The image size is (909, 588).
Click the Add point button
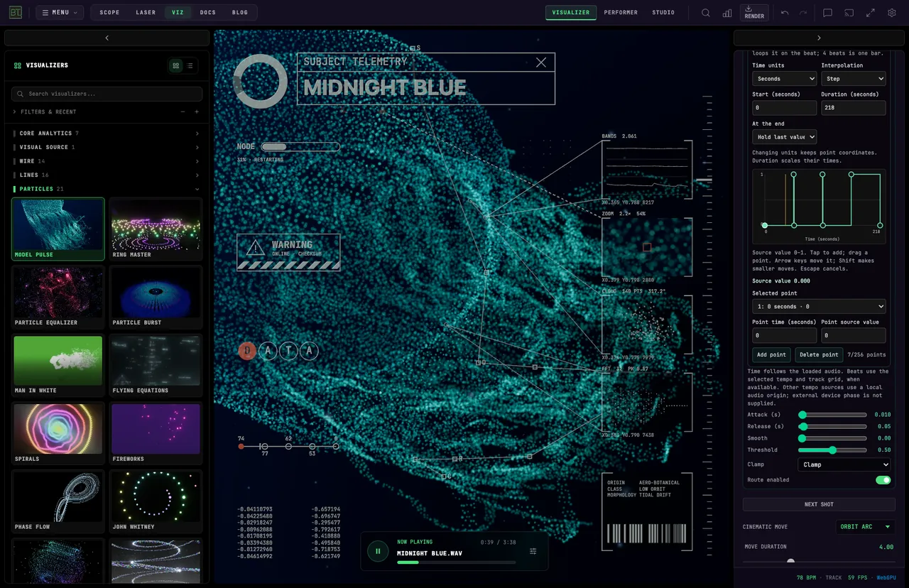(x=771, y=354)
